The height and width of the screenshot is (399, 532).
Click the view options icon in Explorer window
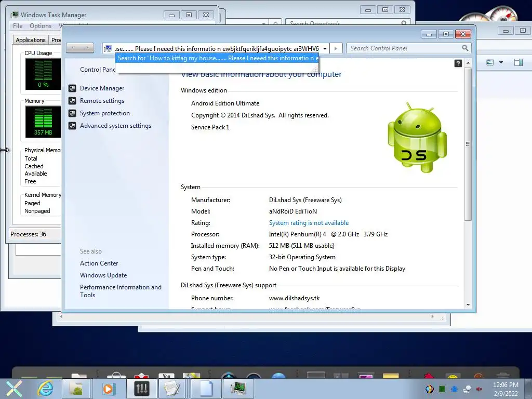pos(490,62)
